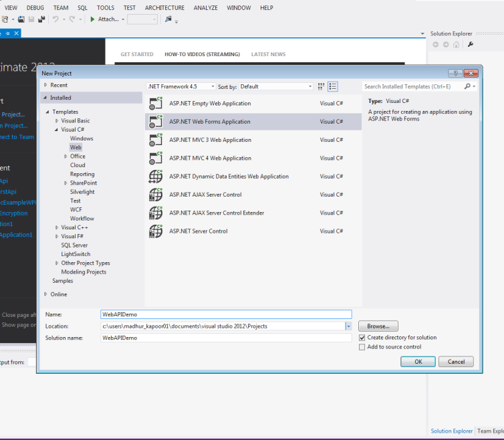
Task: Open the Location path dropdown arrow
Action: point(348,326)
